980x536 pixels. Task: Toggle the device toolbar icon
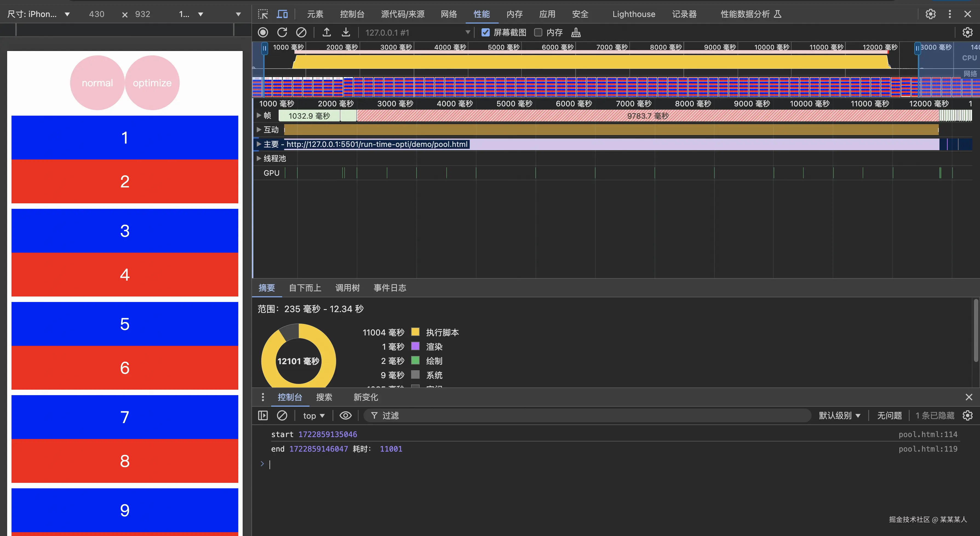point(282,14)
